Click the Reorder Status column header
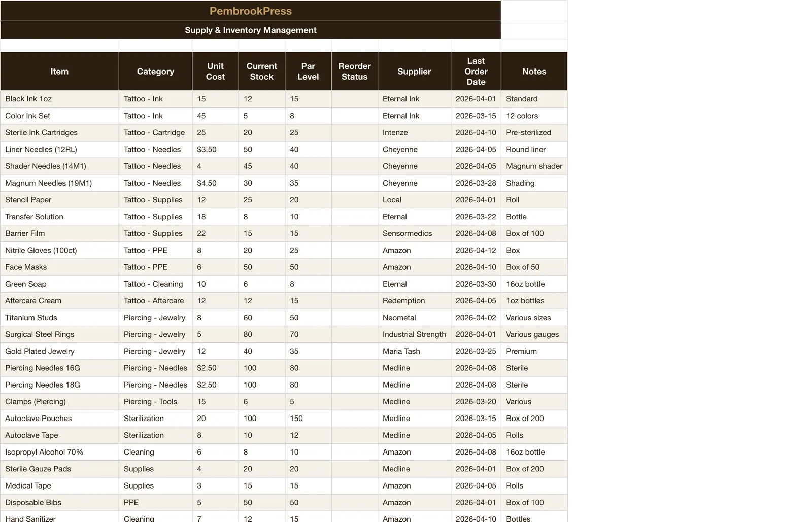 pyautogui.click(x=354, y=72)
